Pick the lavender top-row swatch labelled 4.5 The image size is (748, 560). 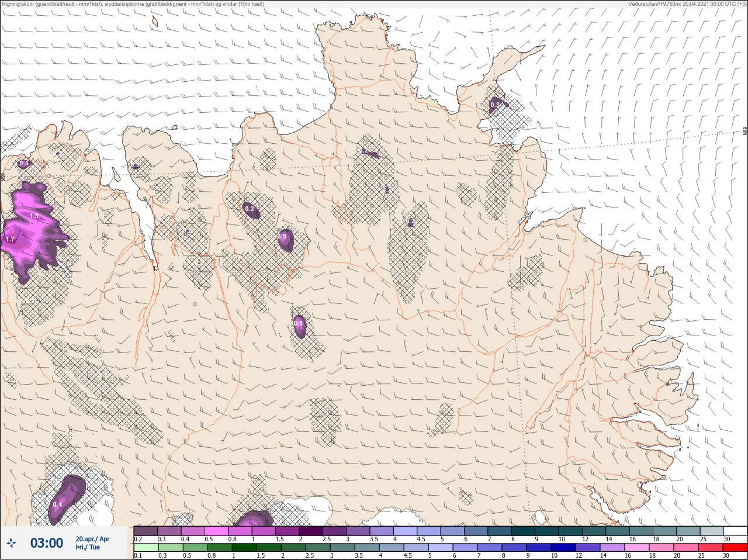click(429, 531)
